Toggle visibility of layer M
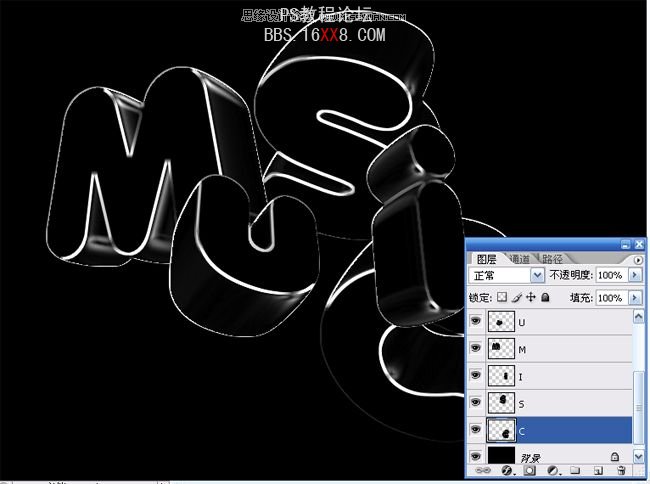The height and width of the screenshot is (484, 650). [475, 348]
